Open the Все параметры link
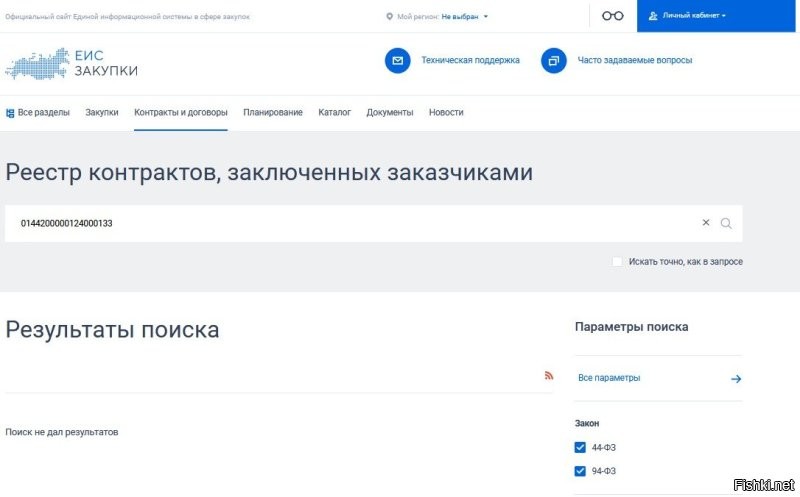This screenshot has height=497, width=800. click(609, 378)
